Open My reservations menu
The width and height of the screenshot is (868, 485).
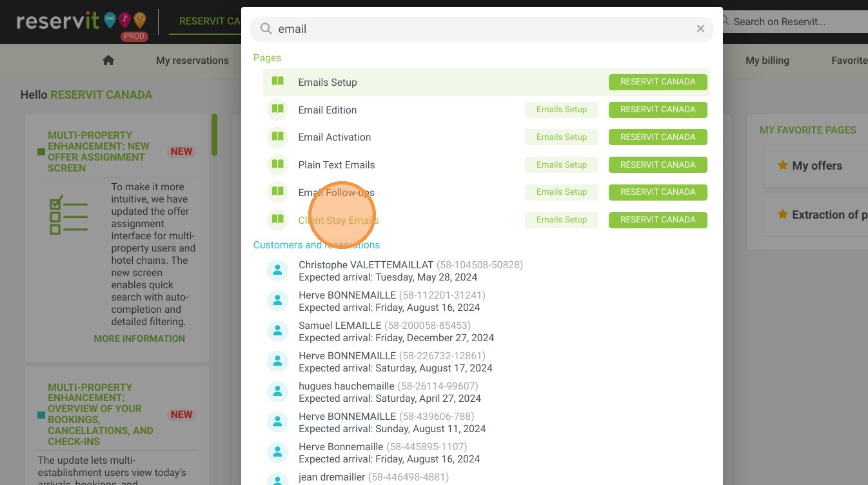pyautogui.click(x=192, y=61)
